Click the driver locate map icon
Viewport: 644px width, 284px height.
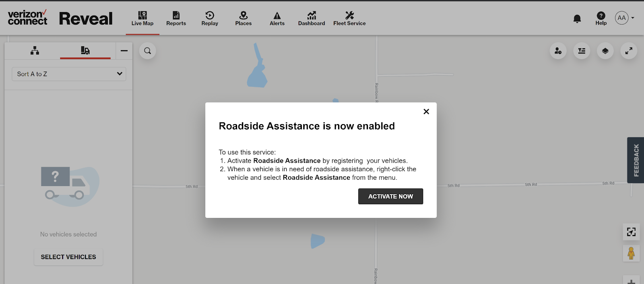pyautogui.click(x=558, y=51)
